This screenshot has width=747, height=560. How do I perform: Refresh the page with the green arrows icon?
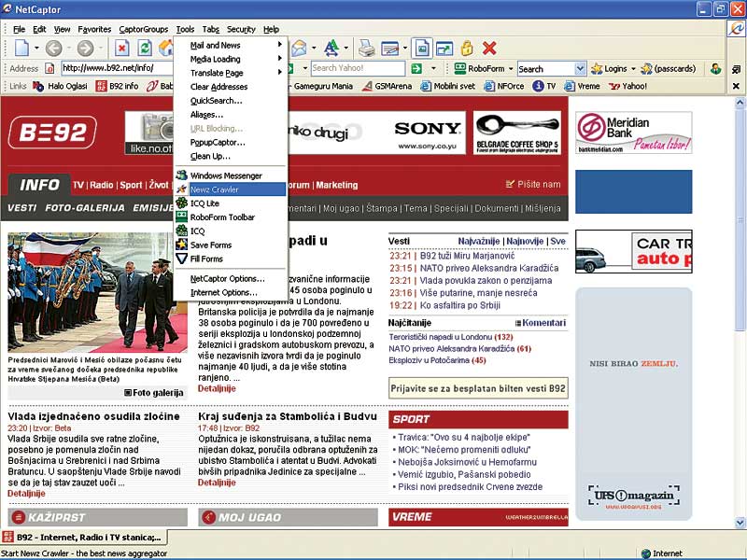(145, 49)
